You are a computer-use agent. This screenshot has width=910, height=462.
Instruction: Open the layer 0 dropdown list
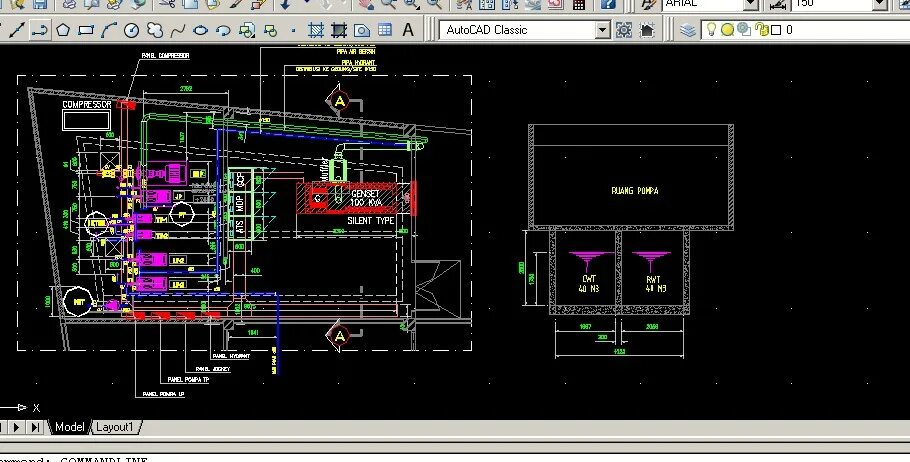pyautogui.click(x=806, y=30)
